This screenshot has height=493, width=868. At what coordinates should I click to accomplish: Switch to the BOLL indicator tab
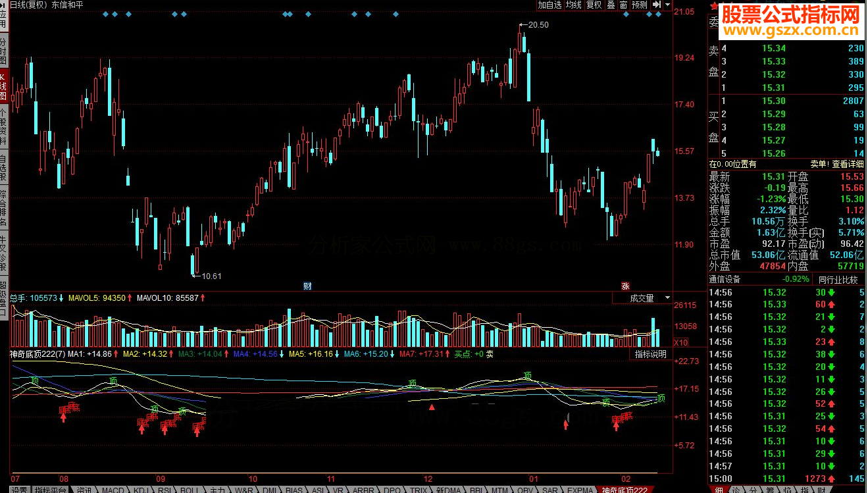point(190,489)
